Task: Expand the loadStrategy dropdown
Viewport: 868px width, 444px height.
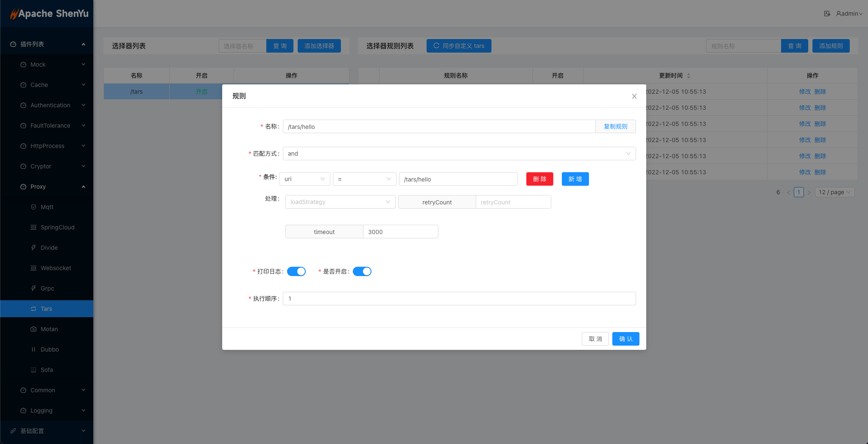Action: (x=340, y=202)
